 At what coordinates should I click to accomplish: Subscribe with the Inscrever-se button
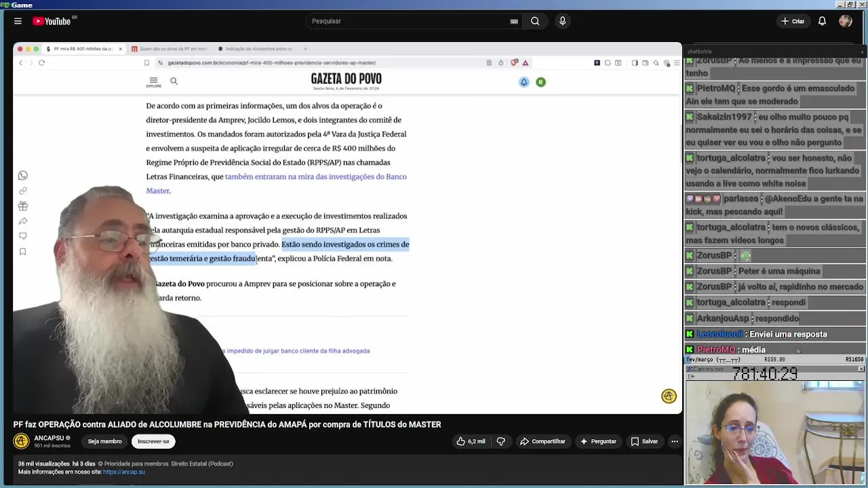[153, 441]
